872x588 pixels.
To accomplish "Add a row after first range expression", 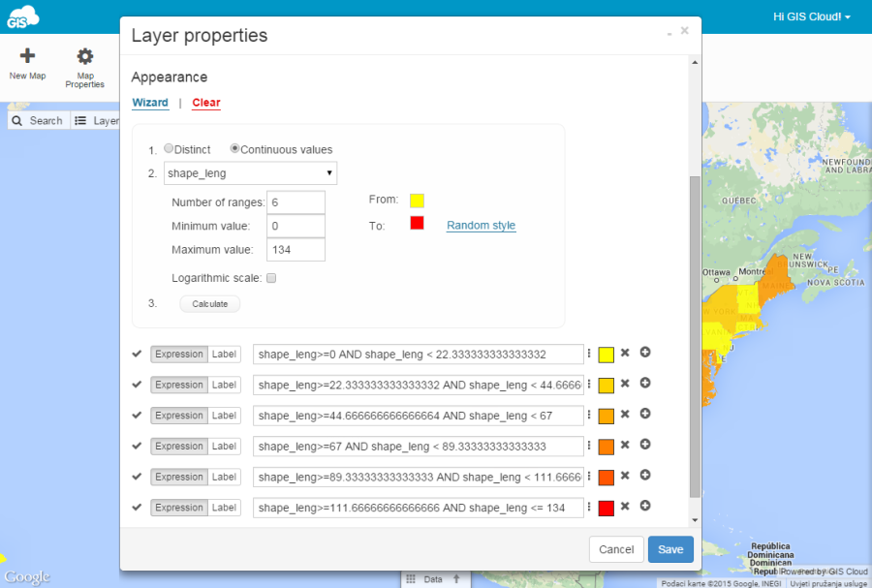I will point(645,352).
